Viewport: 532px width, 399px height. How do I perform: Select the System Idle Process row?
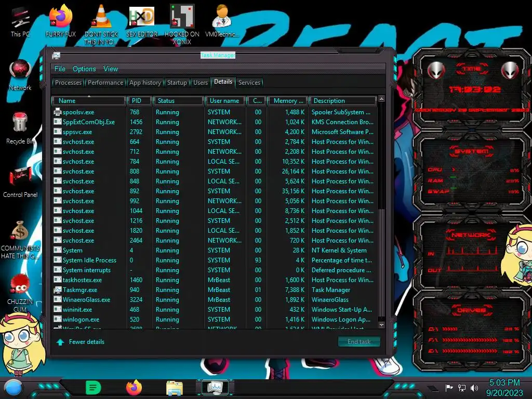point(215,260)
